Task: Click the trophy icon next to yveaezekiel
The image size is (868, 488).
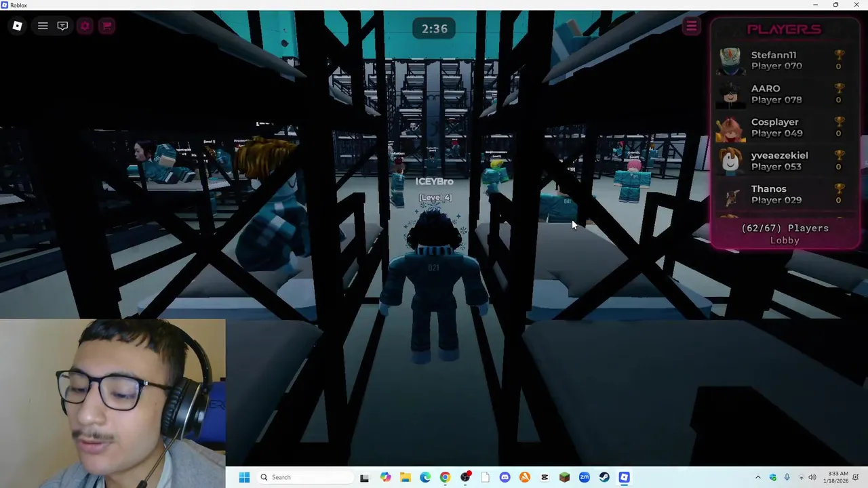Action: (x=839, y=155)
